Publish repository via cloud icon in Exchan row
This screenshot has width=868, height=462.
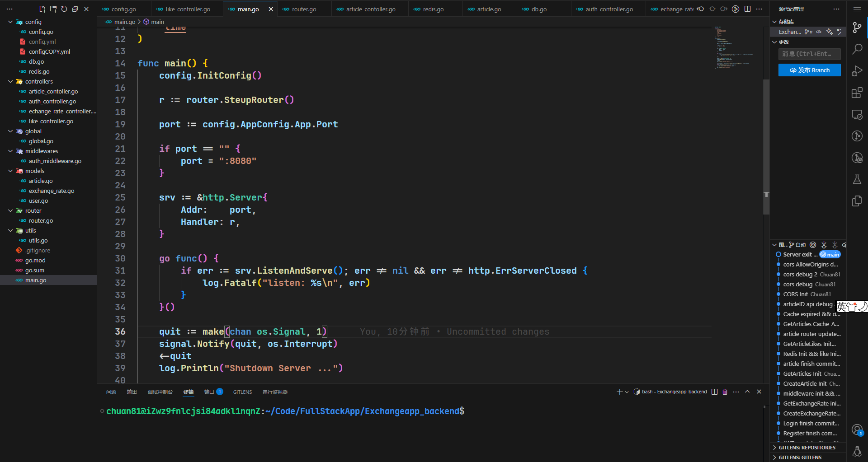point(819,32)
